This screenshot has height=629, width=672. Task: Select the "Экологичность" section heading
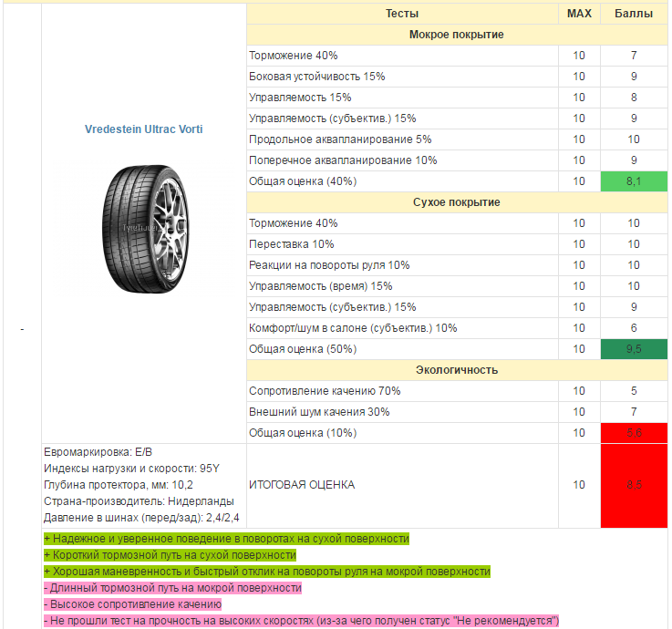pyautogui.click(x=456, y=370)
